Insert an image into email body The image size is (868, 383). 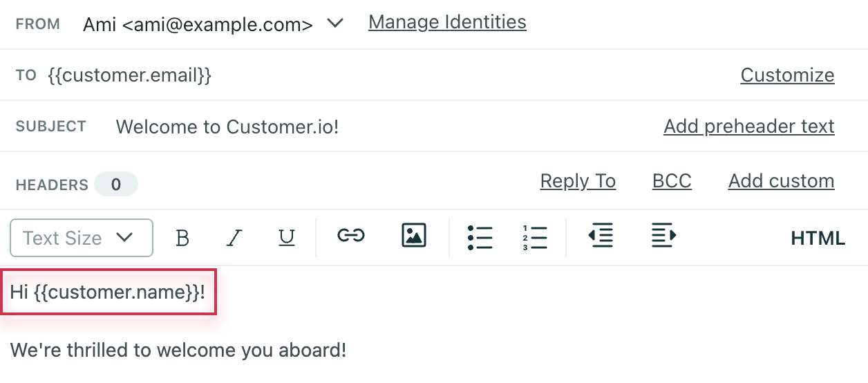[x=413, y=236]
